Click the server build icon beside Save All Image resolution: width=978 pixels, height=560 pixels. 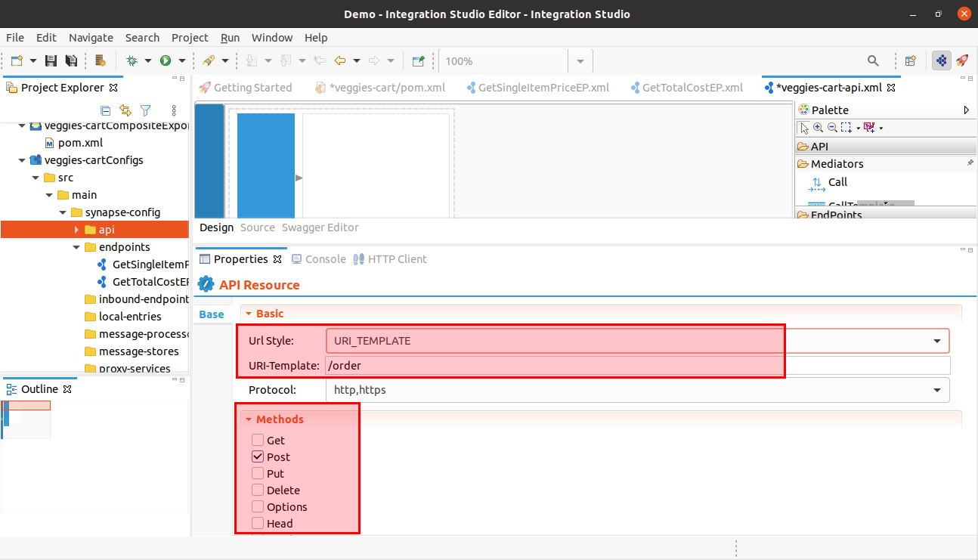tap(100, 60)
